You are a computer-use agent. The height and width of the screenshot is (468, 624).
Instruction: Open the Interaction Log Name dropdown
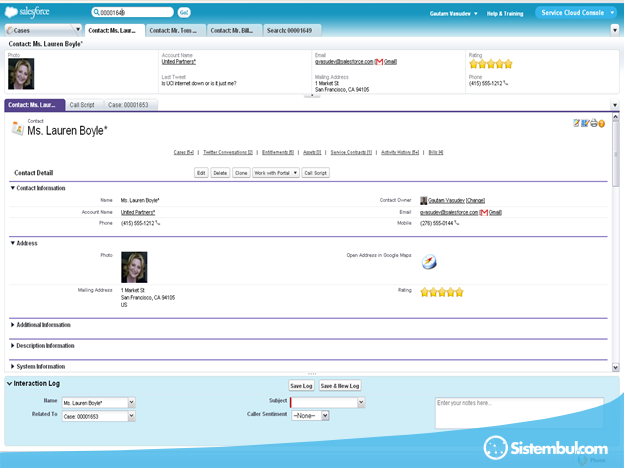pyautogui.click(x=132, y=402)
